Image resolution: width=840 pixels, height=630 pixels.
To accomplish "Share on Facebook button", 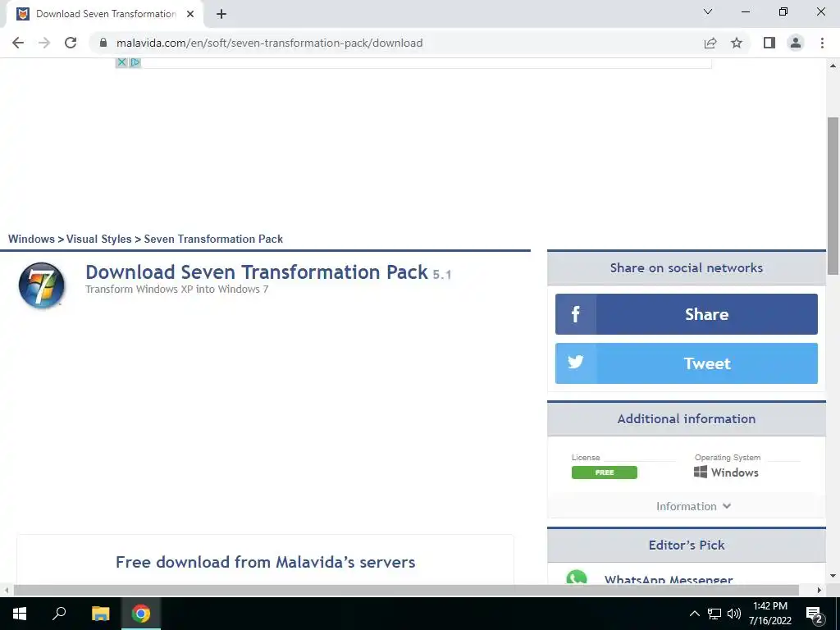I will (x=687, y=314).
